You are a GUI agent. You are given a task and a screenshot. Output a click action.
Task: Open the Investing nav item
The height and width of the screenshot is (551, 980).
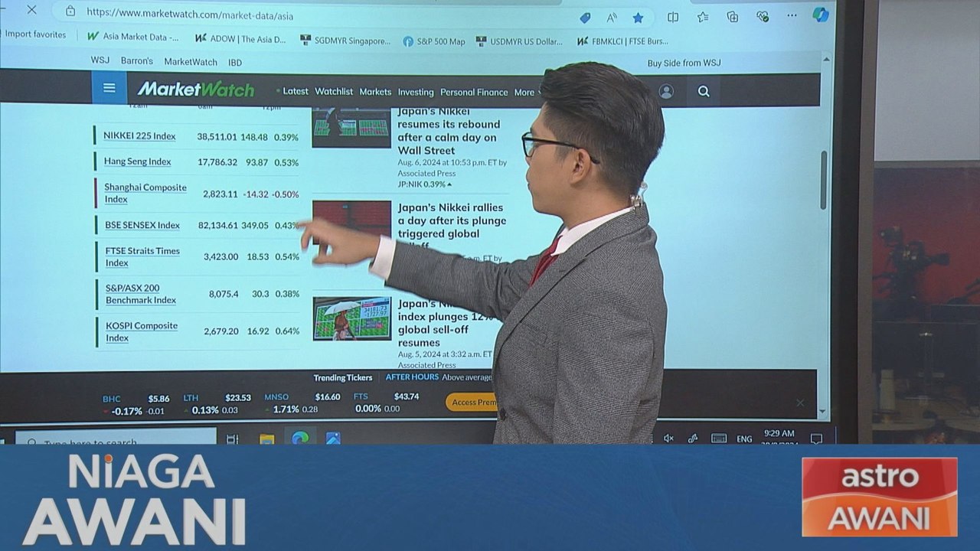pos(416,92)
